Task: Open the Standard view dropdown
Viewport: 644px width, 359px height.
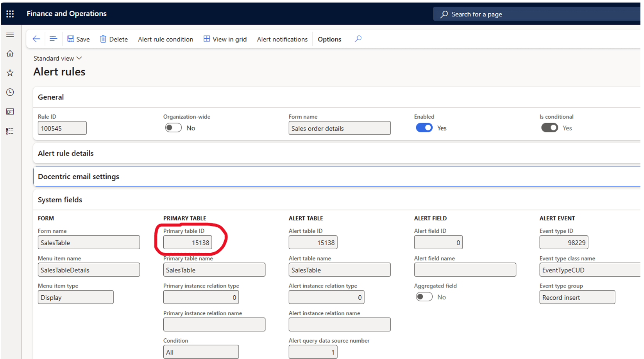Action: pyautogui.click(x=58, y=58)
